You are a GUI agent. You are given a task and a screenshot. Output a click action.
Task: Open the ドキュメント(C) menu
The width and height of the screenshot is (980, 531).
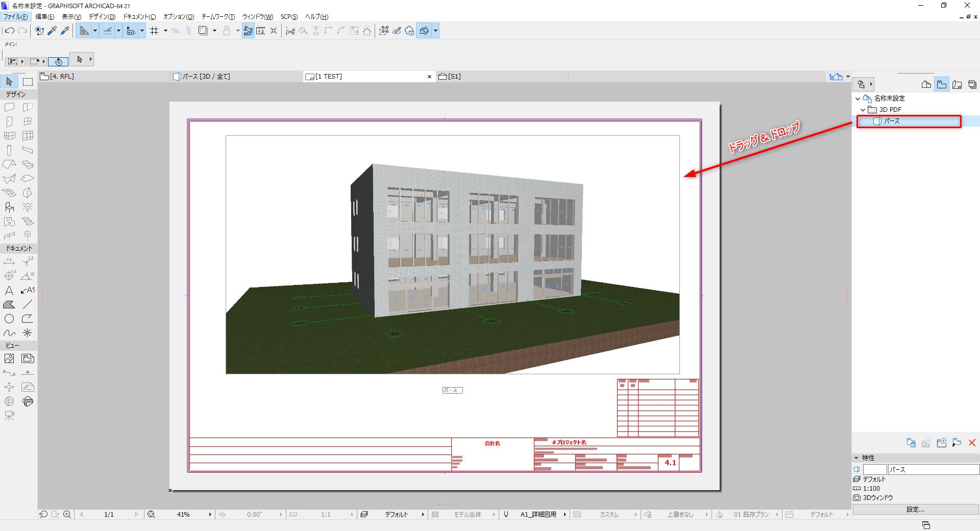139,17
